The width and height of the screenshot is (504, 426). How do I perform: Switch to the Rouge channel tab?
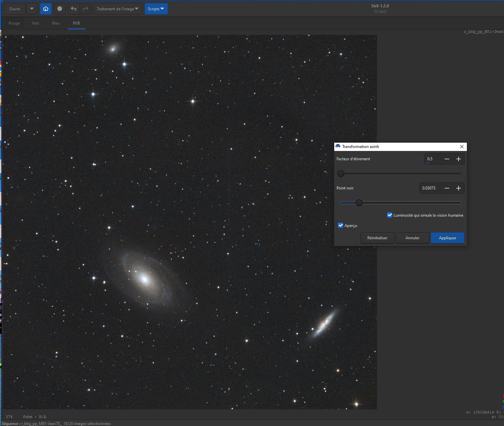click(14, 23)
